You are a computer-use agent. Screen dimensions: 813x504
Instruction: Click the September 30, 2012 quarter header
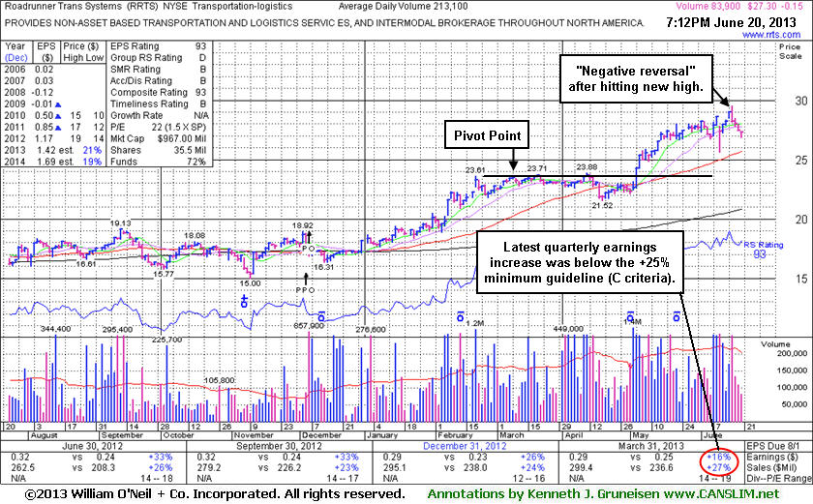pyautogui.click(x=279, y=446)
